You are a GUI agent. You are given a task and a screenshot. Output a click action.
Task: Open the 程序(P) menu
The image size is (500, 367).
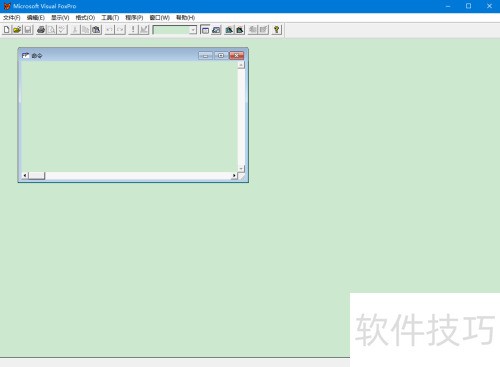tap(134, 18)
